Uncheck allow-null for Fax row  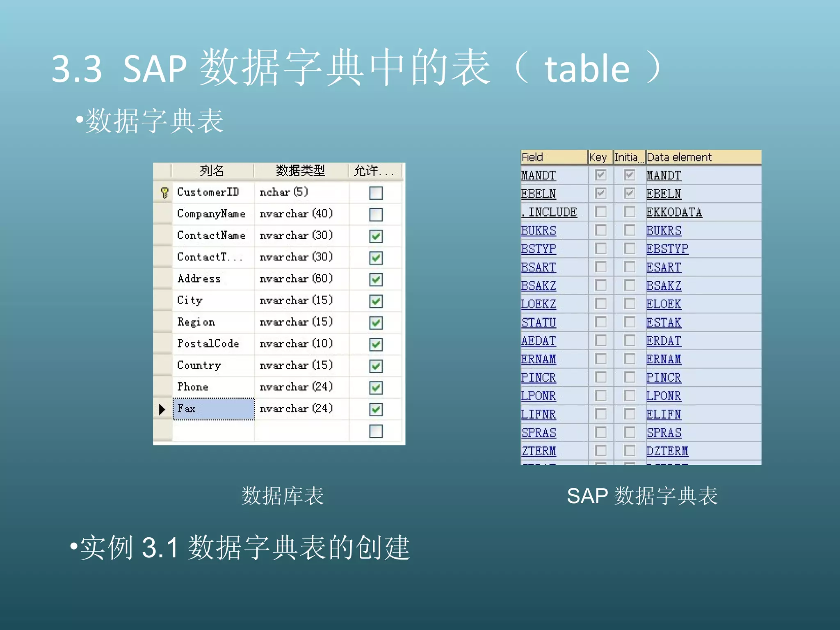click(376, 409)
